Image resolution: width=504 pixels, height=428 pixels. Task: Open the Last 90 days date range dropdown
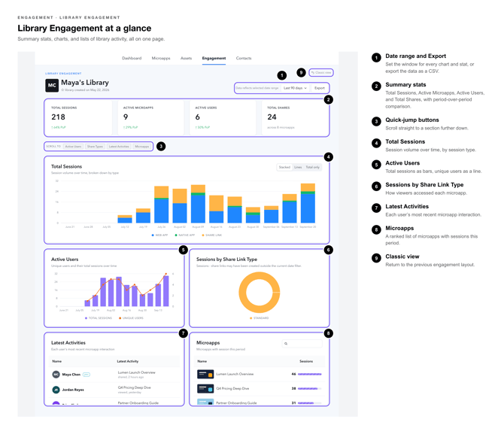tap(295, 88)
